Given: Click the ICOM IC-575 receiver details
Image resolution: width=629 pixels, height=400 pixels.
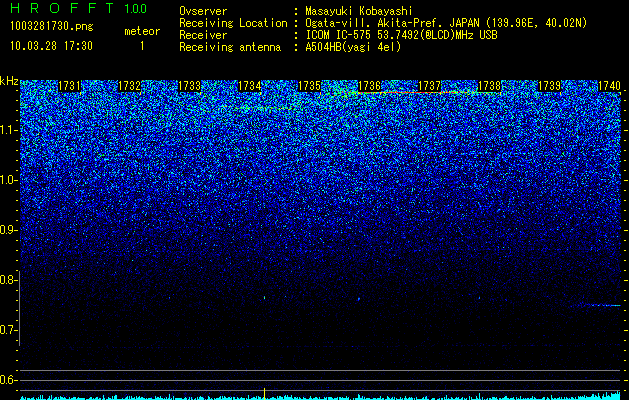Looking at the screenshot, I should coord(402,35).
